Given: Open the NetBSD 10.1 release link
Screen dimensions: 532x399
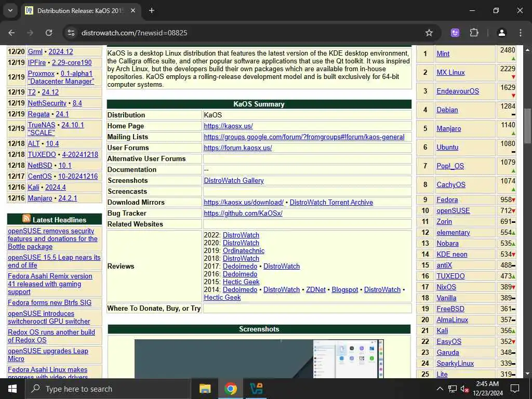Looking at the screenshot, I should click(65, 165).
